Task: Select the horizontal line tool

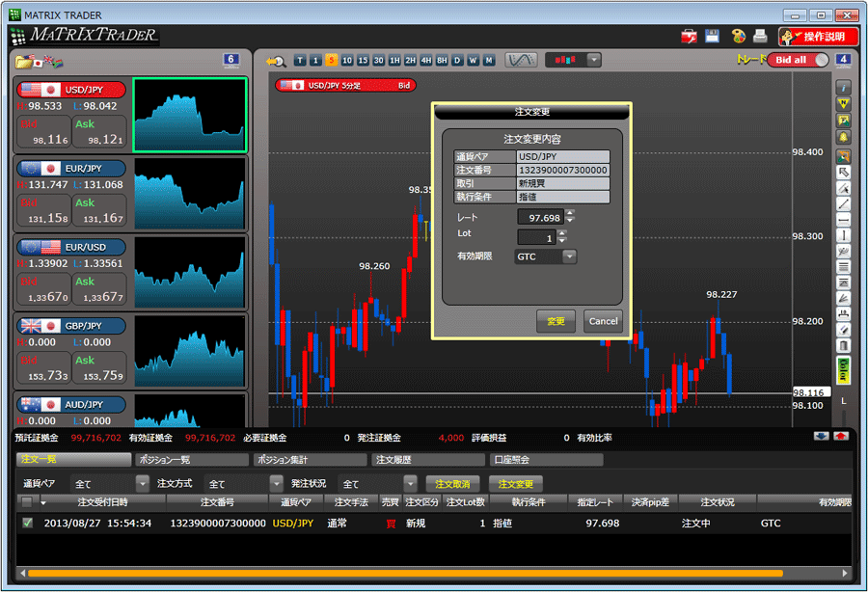Action: point(843,220)
